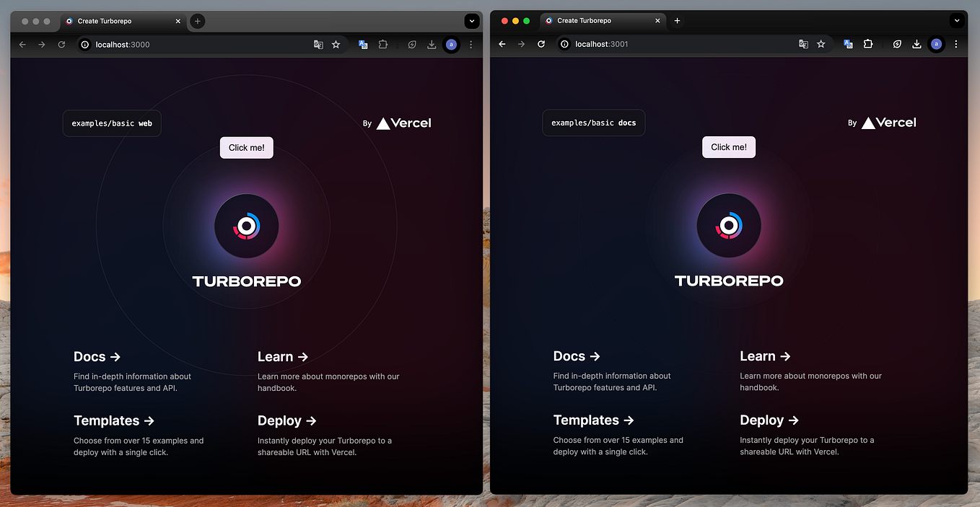Open Learn link in localhost:3001 page

[765, 356]
